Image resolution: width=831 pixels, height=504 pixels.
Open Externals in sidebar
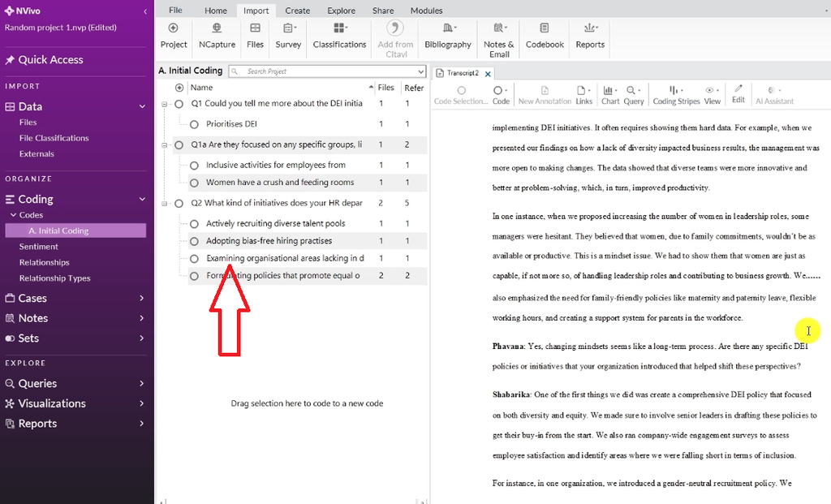pyautogui.click(x=37, y=154)
